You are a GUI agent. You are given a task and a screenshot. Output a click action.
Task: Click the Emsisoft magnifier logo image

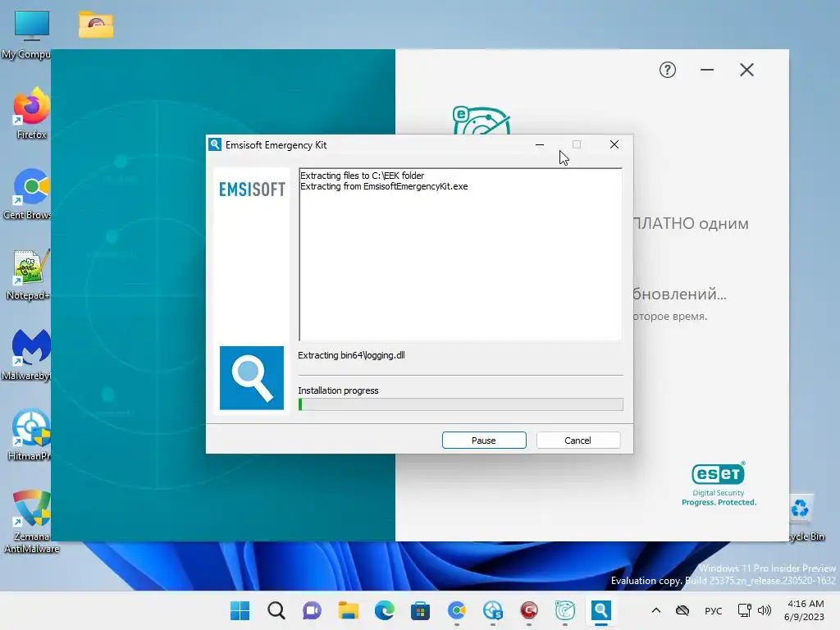252,378
